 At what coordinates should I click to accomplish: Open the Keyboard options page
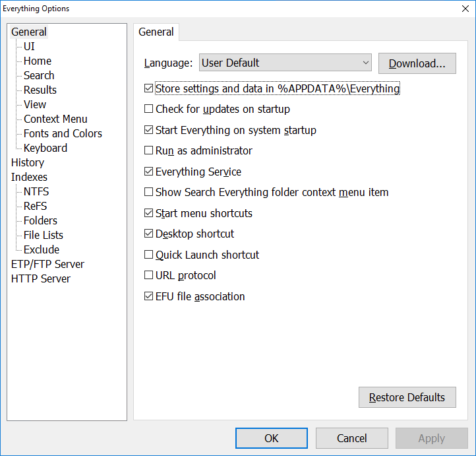[x=45, y=148]
